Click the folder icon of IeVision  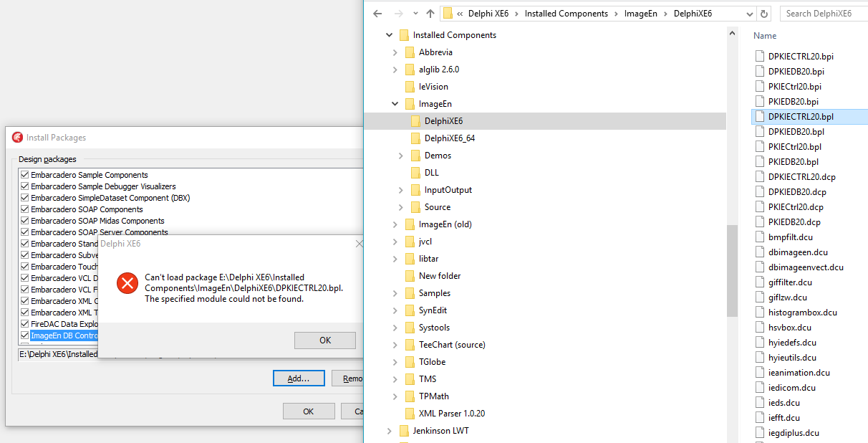pyautogui.click(x=410, y=87)
